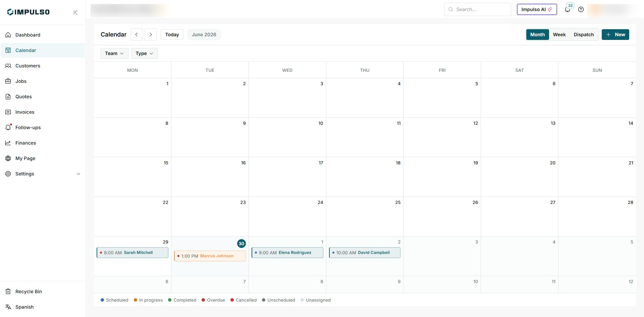644x317 pixels.
Task: Open the blurred user profile menu
Action: [x=612, y=9]
